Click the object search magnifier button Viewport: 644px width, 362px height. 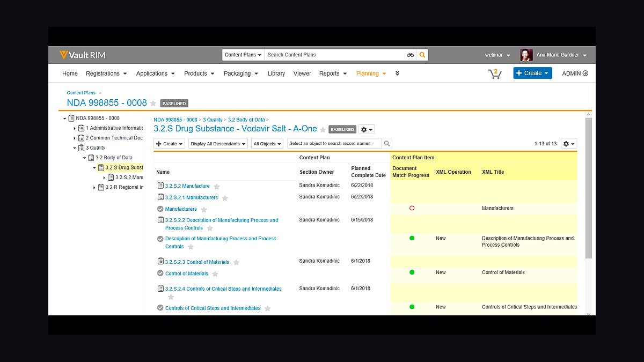(x=387, y=143)
